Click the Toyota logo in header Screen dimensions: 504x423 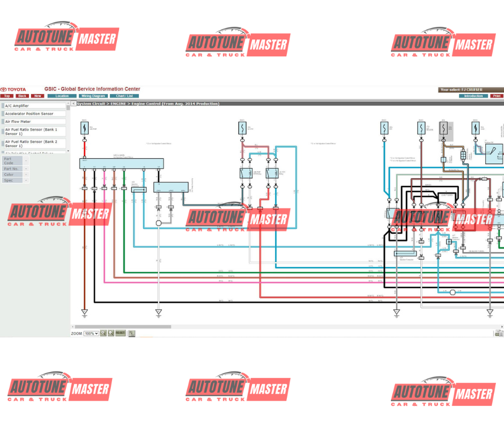coord(13,90)
